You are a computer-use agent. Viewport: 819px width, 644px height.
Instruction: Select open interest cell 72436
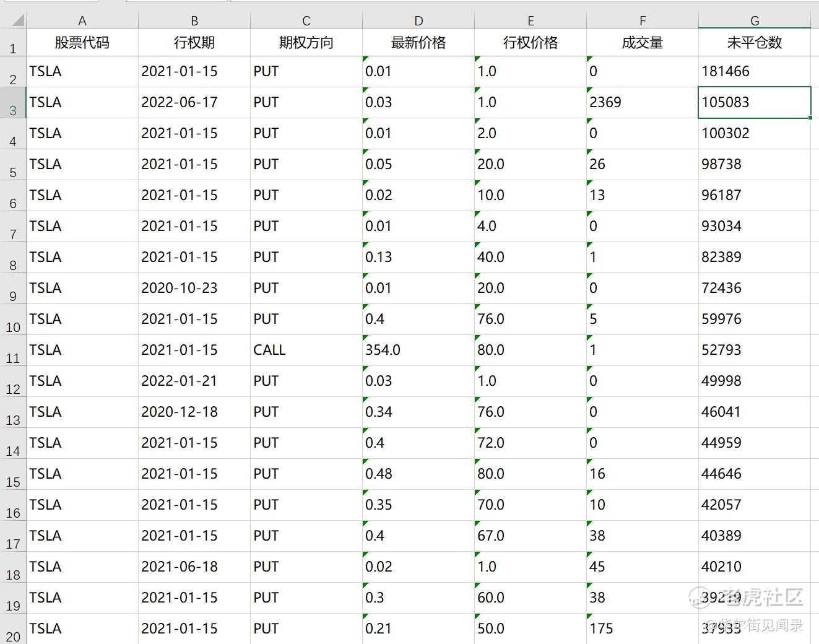[754, 288]
